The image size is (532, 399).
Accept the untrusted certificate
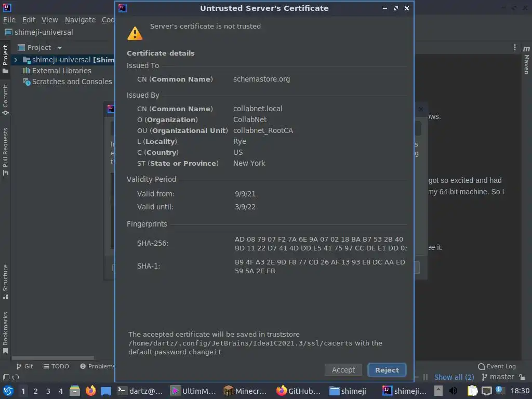coord(343,370)
